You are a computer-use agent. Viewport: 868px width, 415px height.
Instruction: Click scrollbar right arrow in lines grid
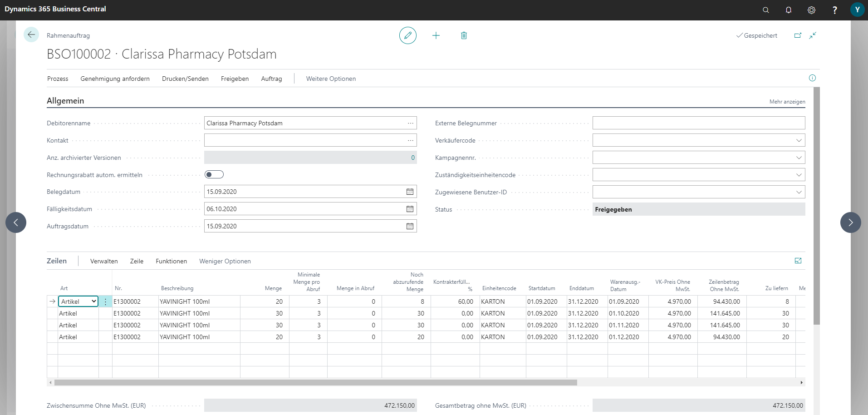pyautogui.click(x=802, y=383)
